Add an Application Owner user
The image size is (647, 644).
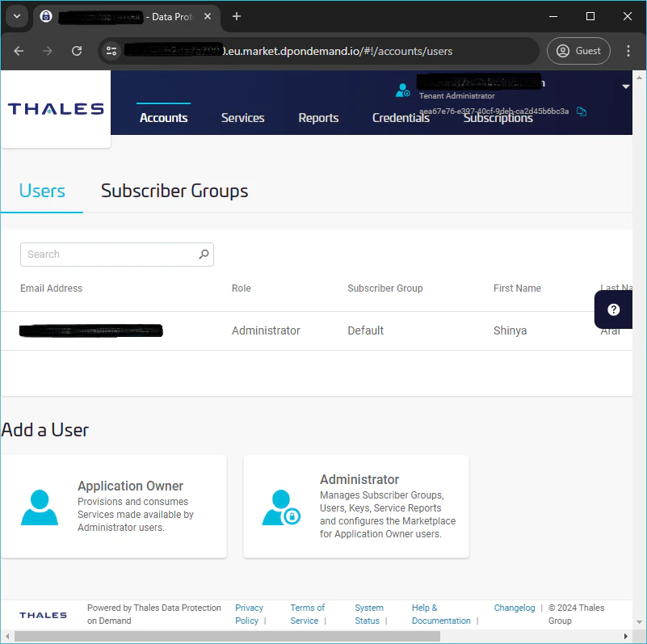click(x=114, y=507)
